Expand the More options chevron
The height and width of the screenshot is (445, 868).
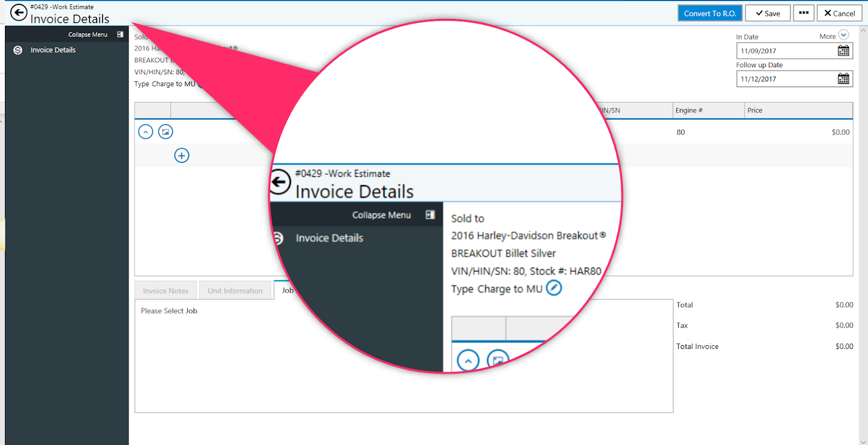[x=844, y=35]
